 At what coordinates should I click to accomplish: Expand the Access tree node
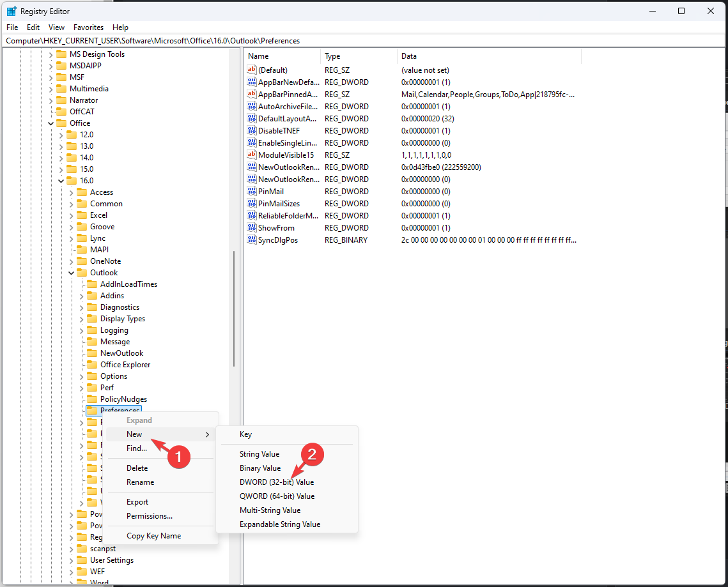tap(71, 192)
